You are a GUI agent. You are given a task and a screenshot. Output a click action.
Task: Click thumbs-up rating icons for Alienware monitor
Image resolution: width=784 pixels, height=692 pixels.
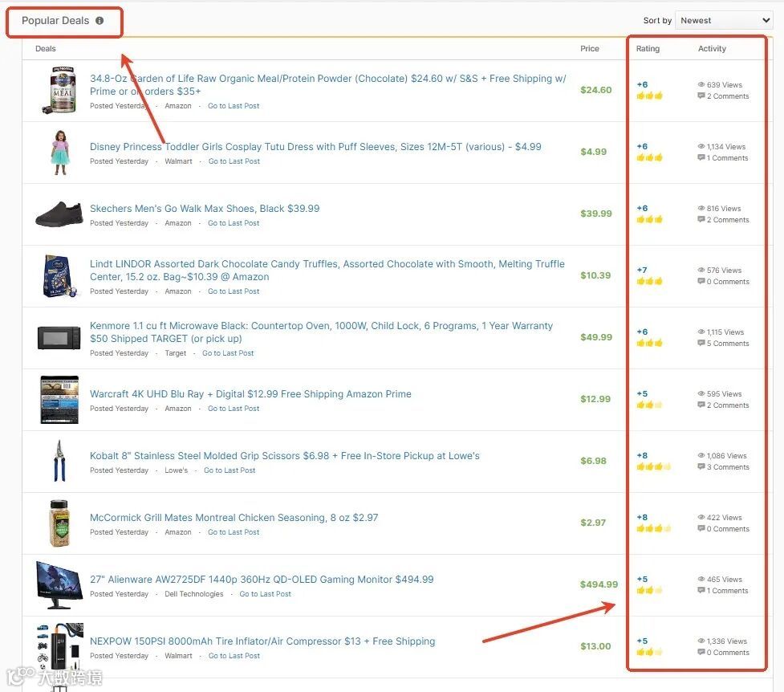649,590
